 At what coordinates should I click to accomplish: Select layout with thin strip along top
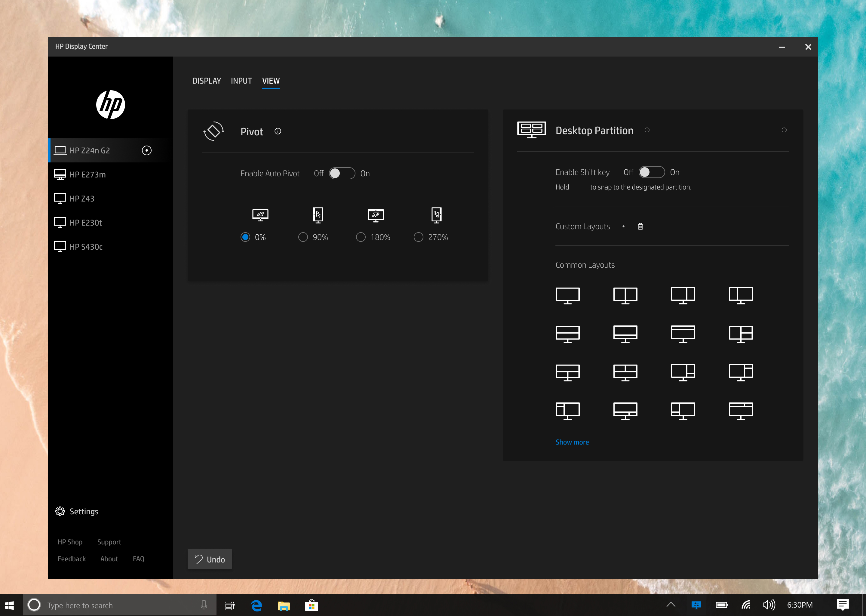click(683, 334)
